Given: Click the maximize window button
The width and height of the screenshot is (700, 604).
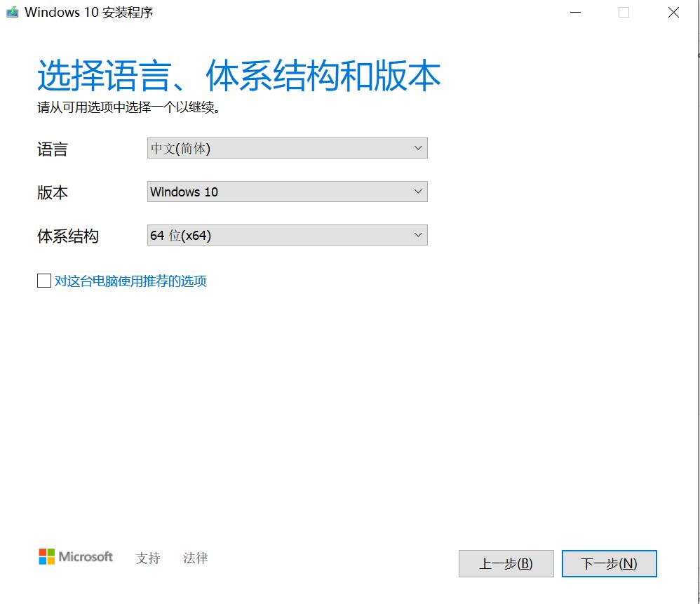Looking at the screenshot, I should click(x=624, y=12).
